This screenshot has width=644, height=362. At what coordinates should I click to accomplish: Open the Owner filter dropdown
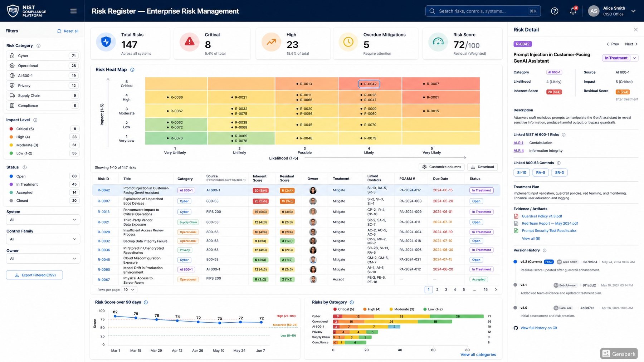tap(43, 259)
